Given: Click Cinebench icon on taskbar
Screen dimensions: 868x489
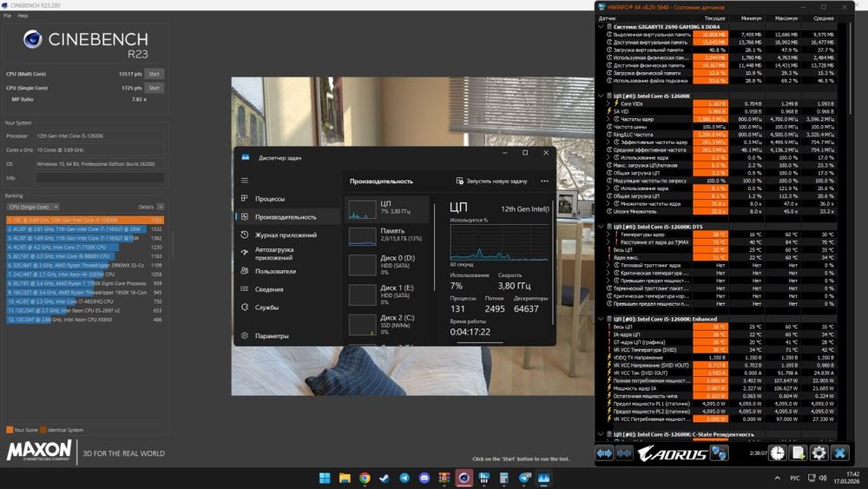Looking at the screenshot, I should 464,478.
